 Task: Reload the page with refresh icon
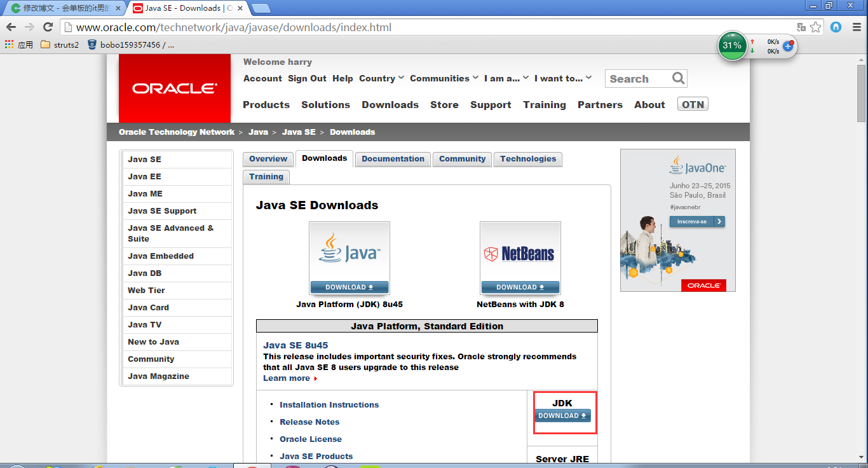[x=48, y=27]
